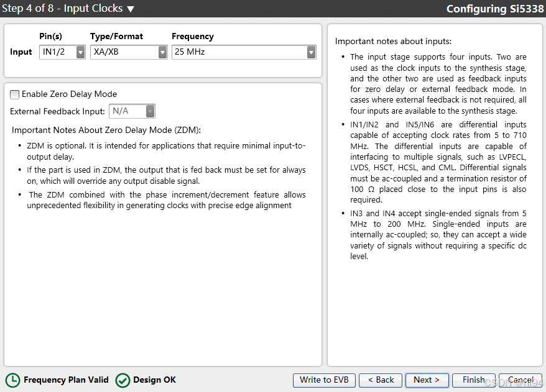Enable Zero Delay Mode checkbox

click(15, 94)
